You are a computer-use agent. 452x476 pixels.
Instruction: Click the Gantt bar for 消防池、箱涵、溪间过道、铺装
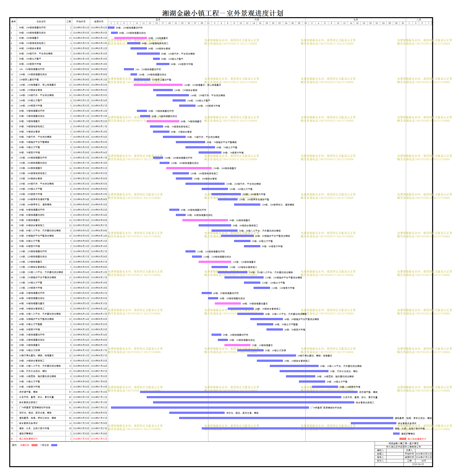197,413
